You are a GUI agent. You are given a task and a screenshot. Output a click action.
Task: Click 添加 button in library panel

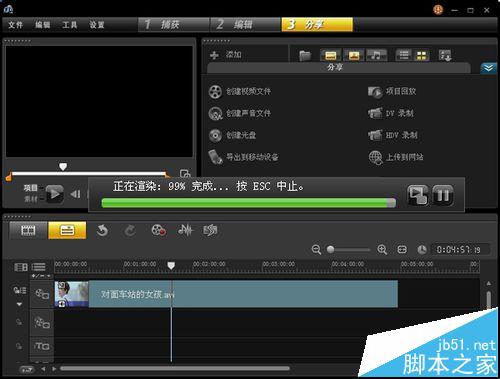click(226, 55)
